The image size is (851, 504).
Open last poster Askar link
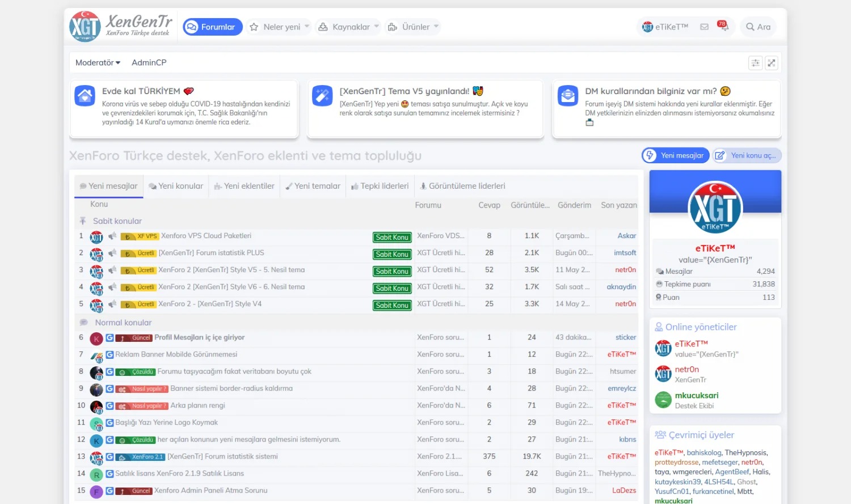(x=627, y=236)
